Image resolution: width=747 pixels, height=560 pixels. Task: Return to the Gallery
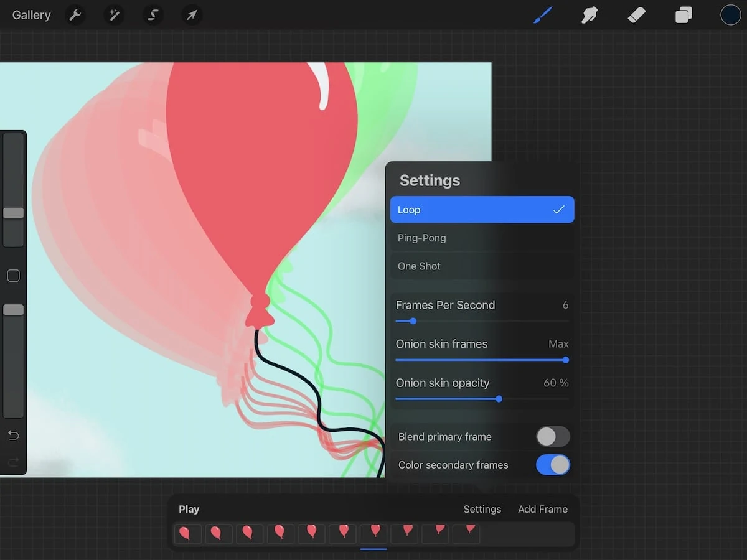(31, 15)
